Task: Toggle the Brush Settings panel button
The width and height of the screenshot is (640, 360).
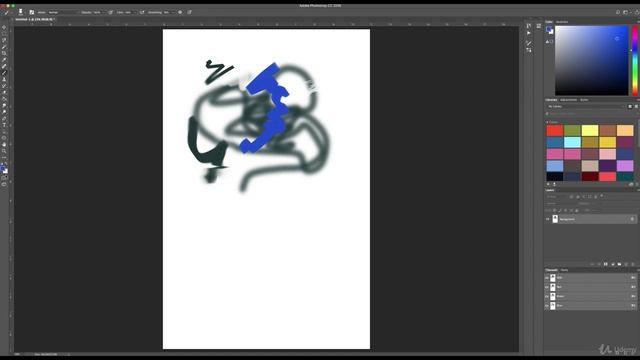Action: (32, 12)
